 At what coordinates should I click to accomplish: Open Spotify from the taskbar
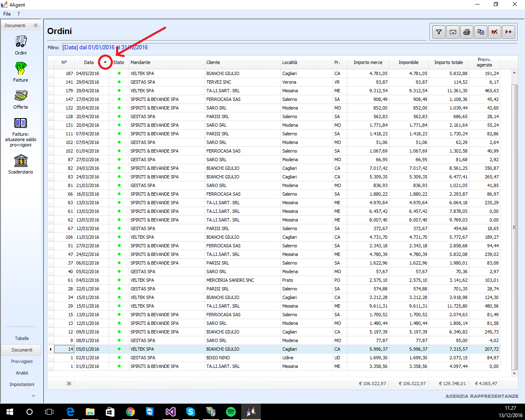pyautogui.click(x=231, y=412)
